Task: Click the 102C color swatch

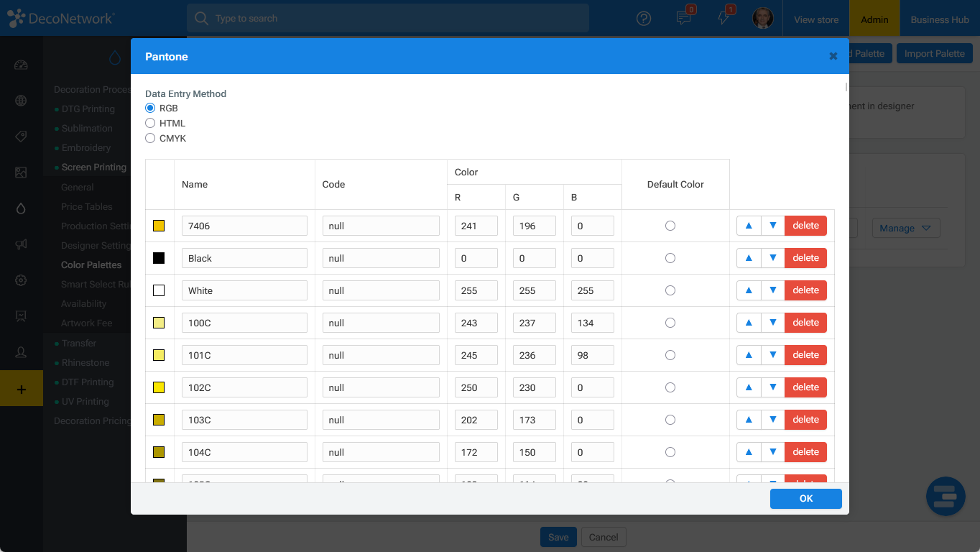Action: tap(159, 387)
